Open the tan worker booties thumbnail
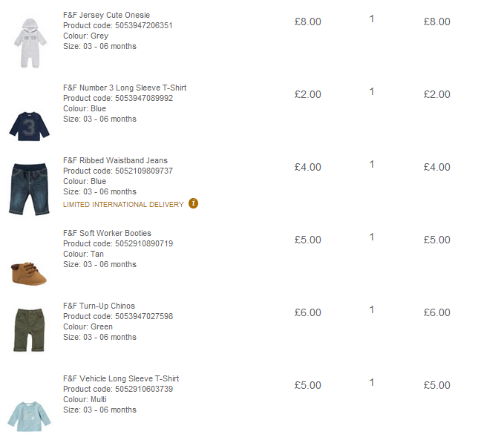This screenshot has width=504, height=440. (x=29, y=274)
